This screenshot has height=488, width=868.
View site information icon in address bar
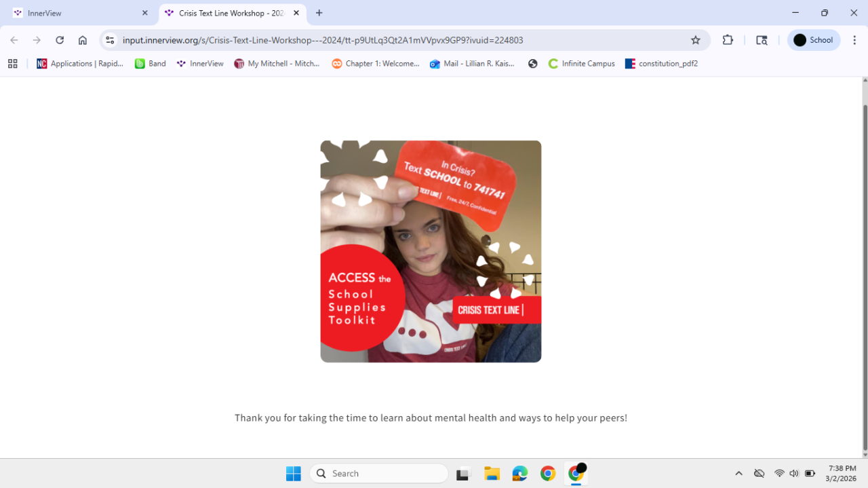pyautogui.click(x=110, y=40)
